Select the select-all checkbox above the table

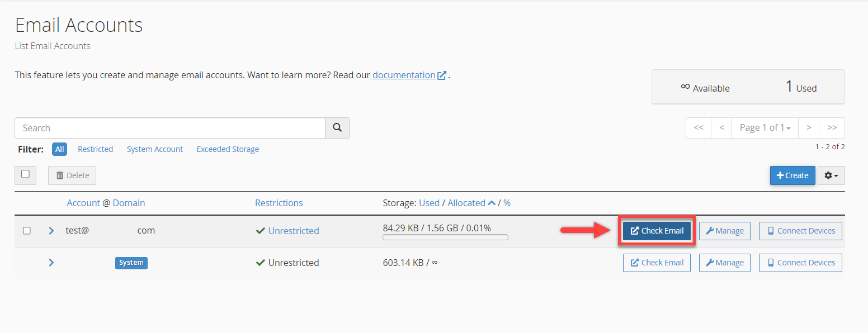(x=25, y=175)
